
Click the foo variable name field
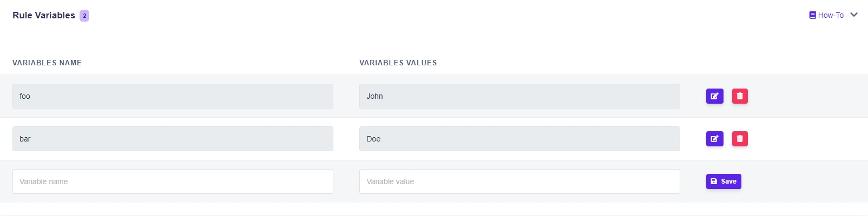tap(173, 96)
